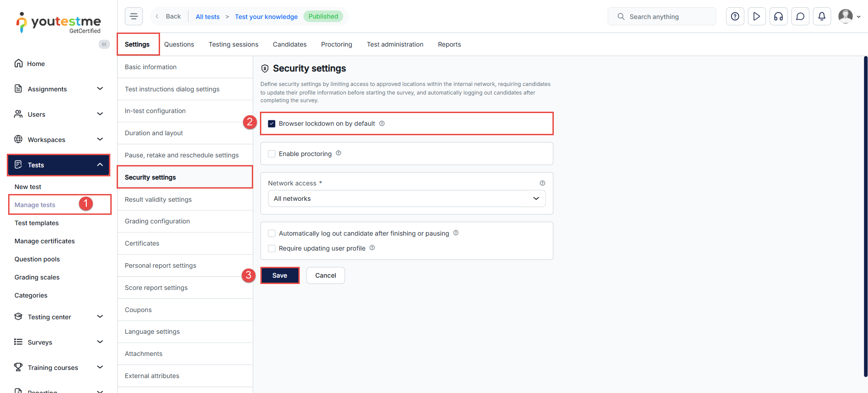
Task: Open the chat bubble icon
Action: coord(800,17)
